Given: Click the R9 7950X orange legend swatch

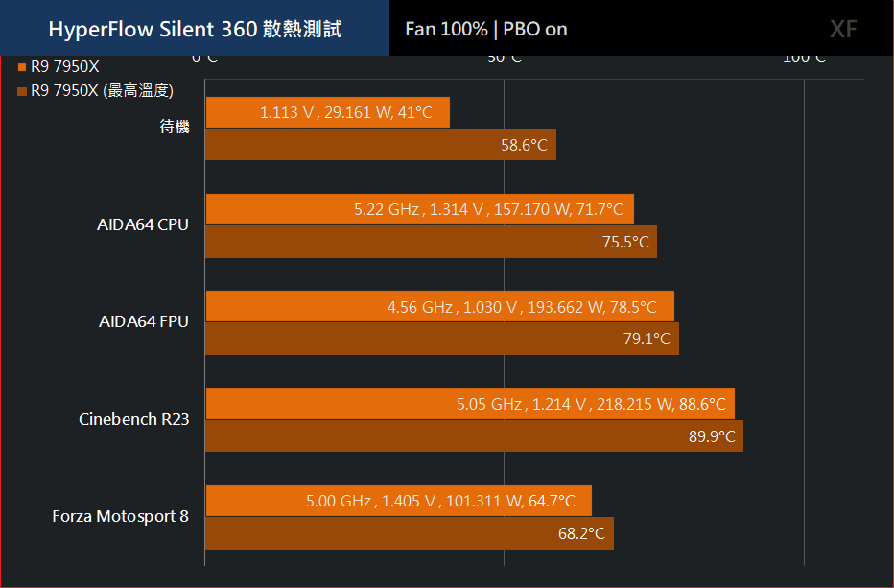Looking at the screenshot, I should (22, 67).
